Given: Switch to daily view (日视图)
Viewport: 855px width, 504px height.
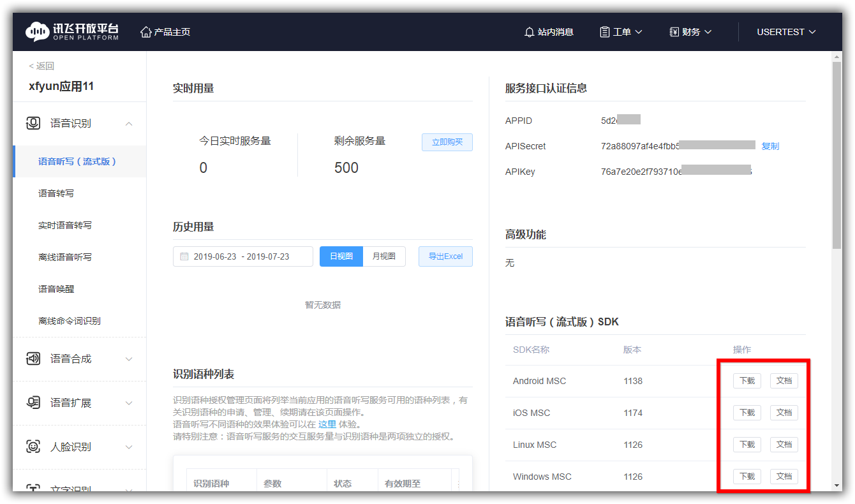Looking at the screenshot, I should pyautogui.click(x=341, y=256).
